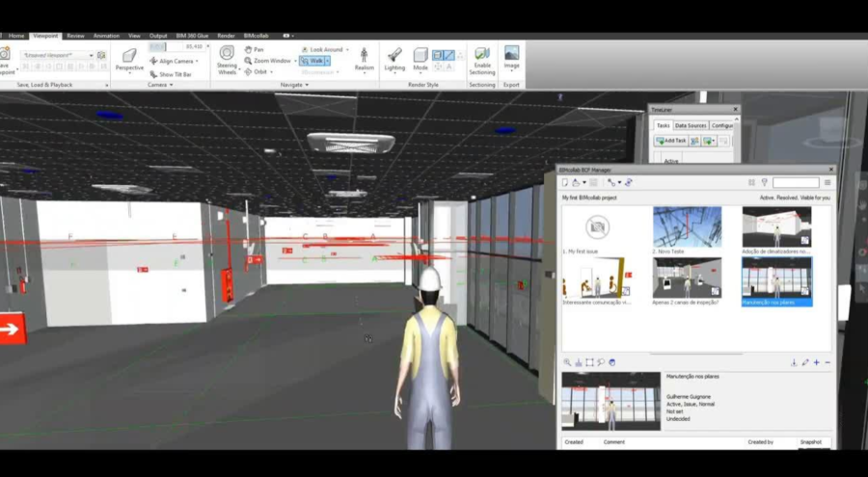Toggle the surfaces render style button
Screen dimensions: 868x477
tap(437, 55)
